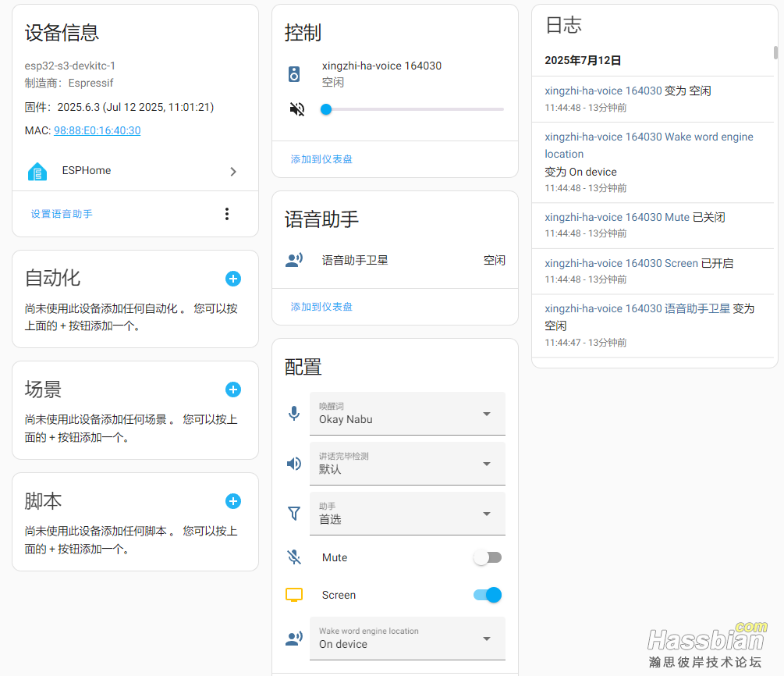Open the 讲话完毕检测 dropdown set to 默认
Screen dimensions: 784x676
(407, 464)
